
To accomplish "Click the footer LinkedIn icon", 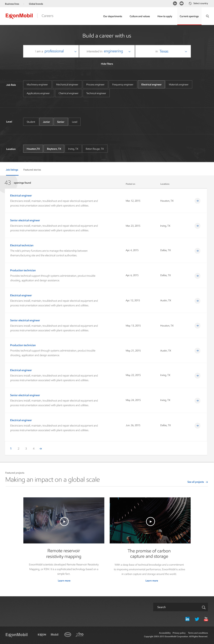I will point(187,619).
